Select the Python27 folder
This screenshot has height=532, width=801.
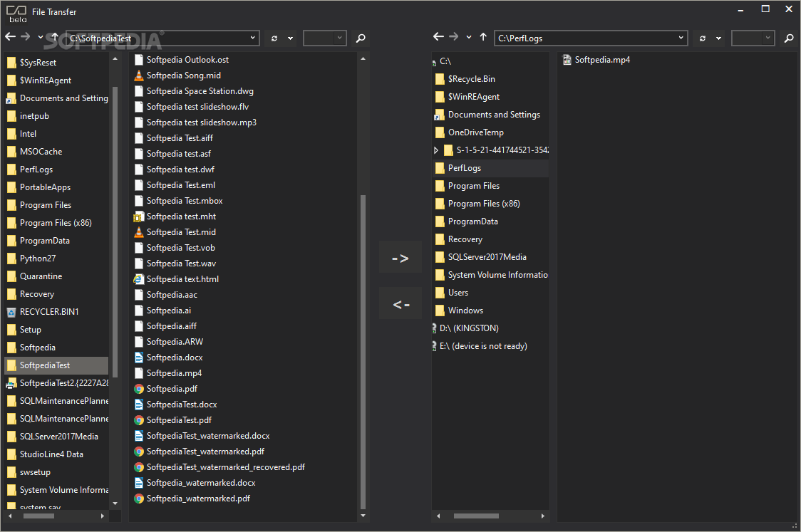click(x=31, y=259)
